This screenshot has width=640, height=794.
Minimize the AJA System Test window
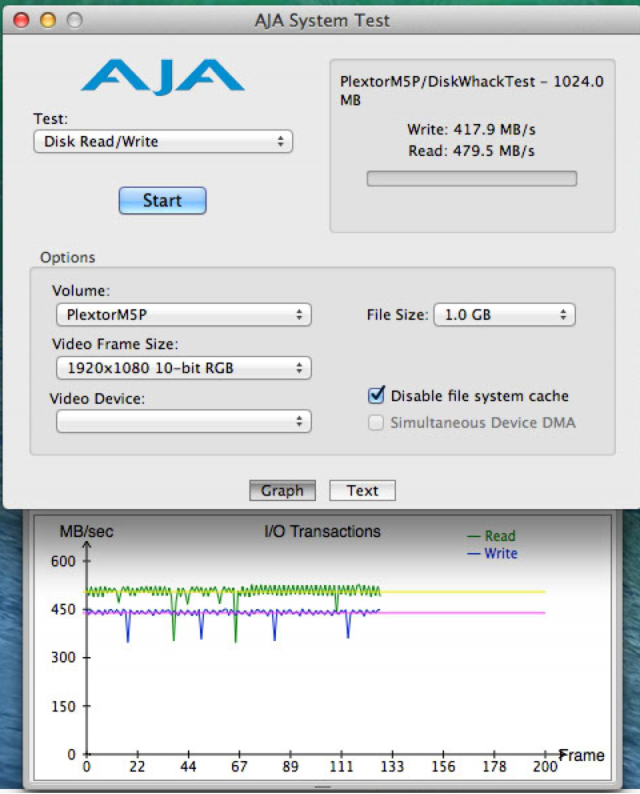point(48,20)
